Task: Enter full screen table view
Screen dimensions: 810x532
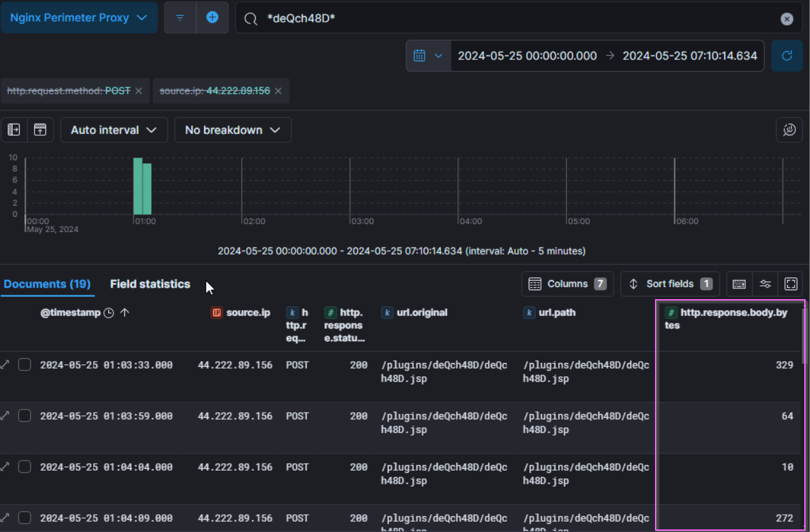Action: pos(791,284)
